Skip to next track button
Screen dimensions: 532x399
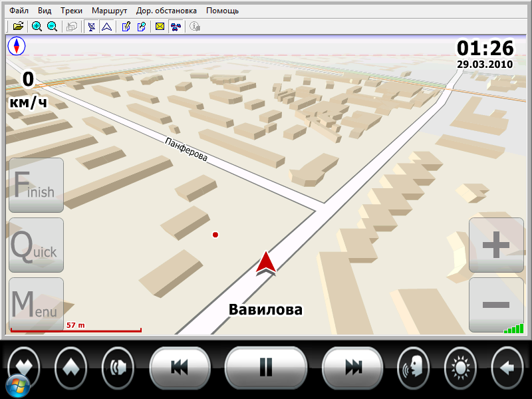coord(352,367)
